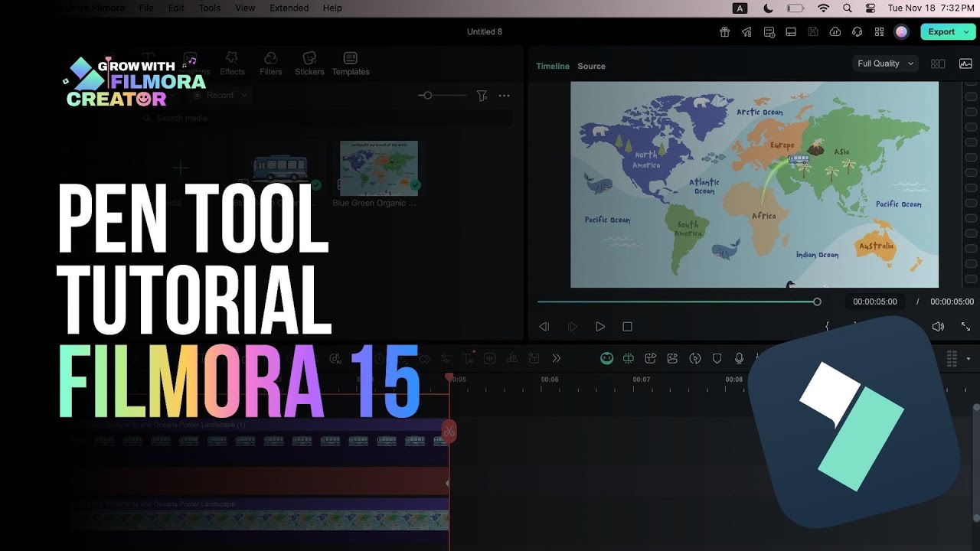Set the mark-in brace point
This screenshot has height=551, width=980.
[x=827, y=326]
